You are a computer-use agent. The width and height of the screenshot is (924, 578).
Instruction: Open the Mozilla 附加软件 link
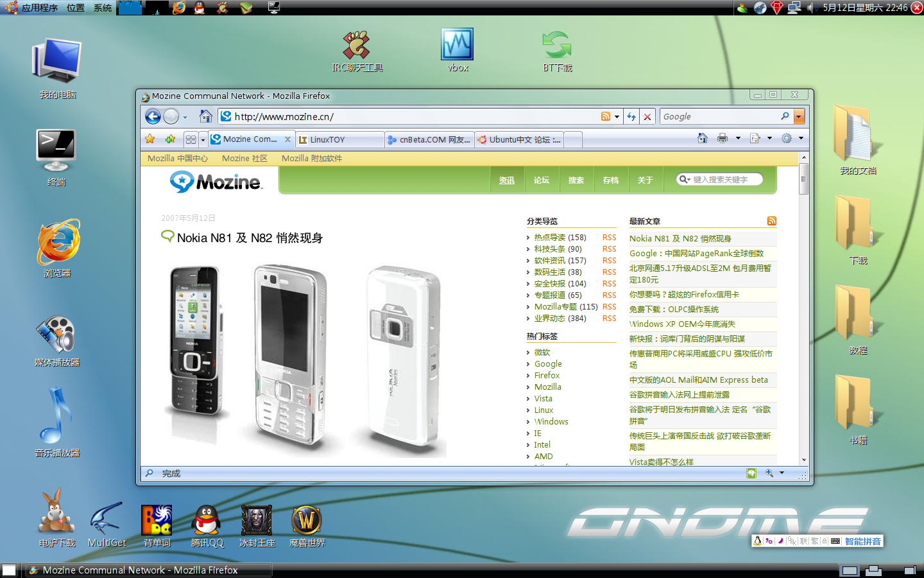pyautogui.click(x=312, y=159)
